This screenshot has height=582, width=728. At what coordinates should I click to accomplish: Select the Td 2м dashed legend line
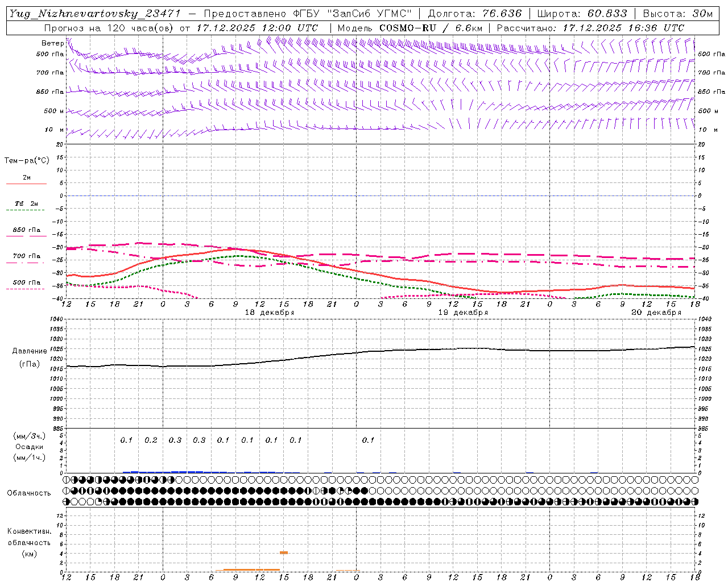click(x=26, y=210)
